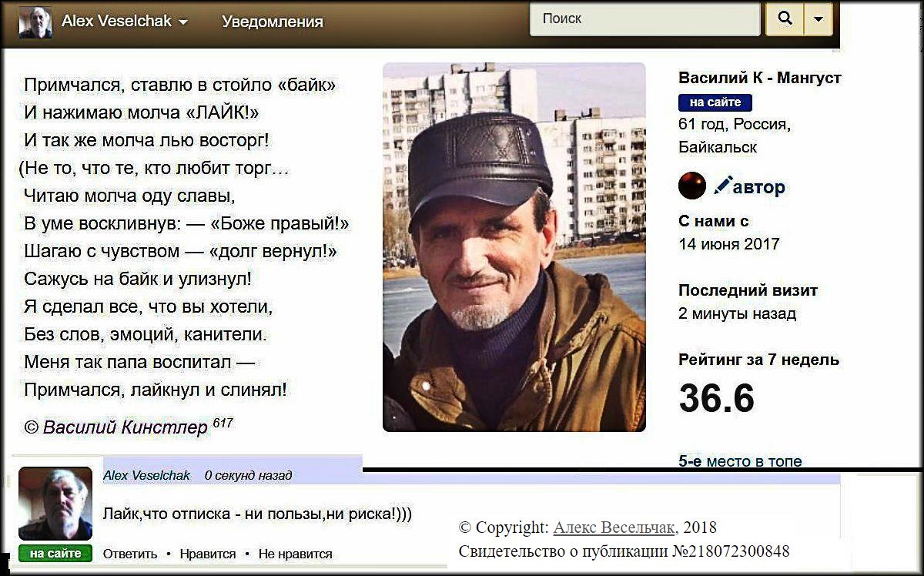
Task: Open the Алекс Весельчак copyright link
Action: click(x=615, y=527)
